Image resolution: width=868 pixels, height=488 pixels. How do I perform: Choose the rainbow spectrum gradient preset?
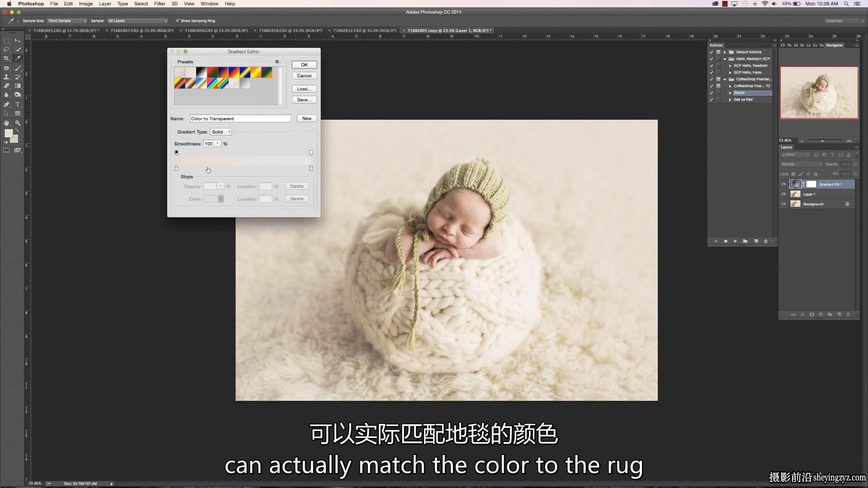[x=212, y=83]
